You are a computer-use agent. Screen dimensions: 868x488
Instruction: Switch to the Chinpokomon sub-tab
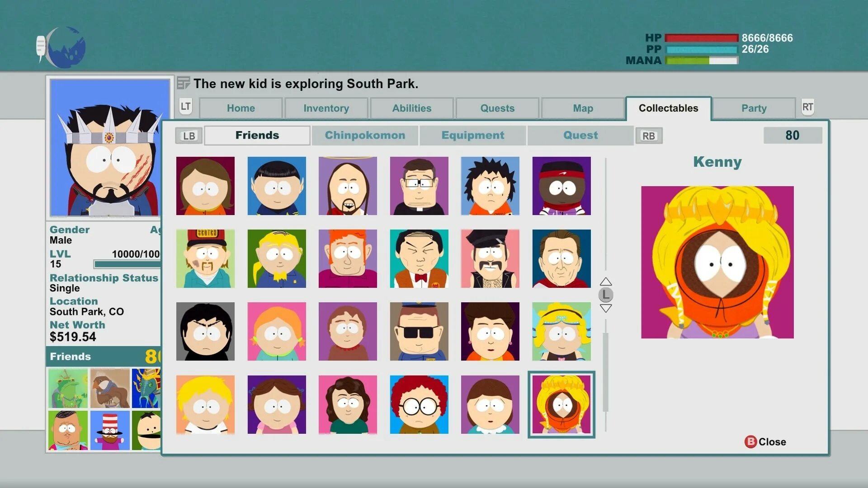(365, 135)
